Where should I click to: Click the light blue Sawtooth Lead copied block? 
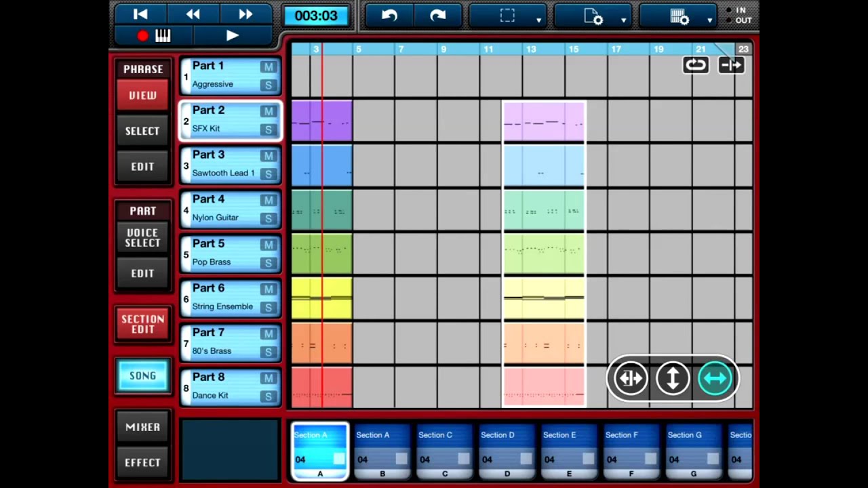tap(544, 165)
